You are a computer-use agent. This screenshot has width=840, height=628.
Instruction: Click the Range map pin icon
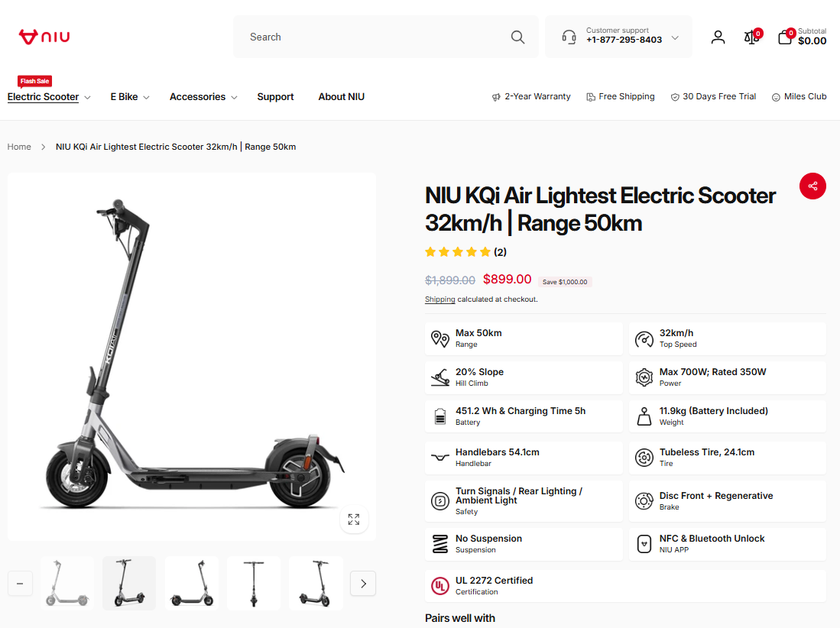coord(439,338)
